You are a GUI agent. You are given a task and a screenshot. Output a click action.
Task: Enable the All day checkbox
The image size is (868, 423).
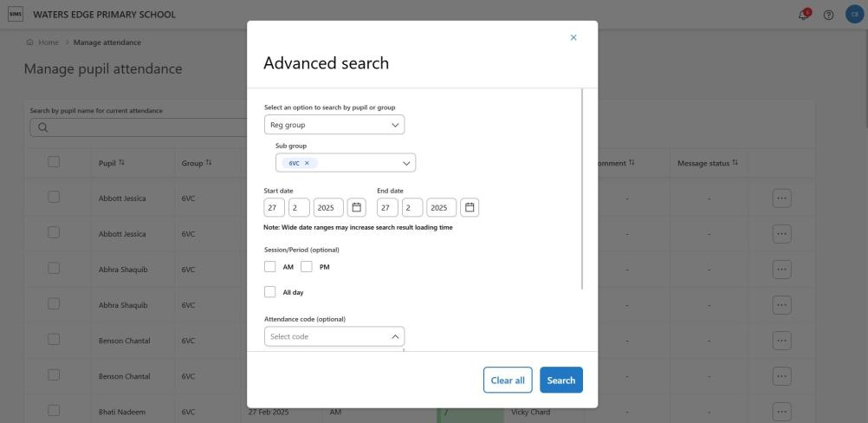[270, 292]
